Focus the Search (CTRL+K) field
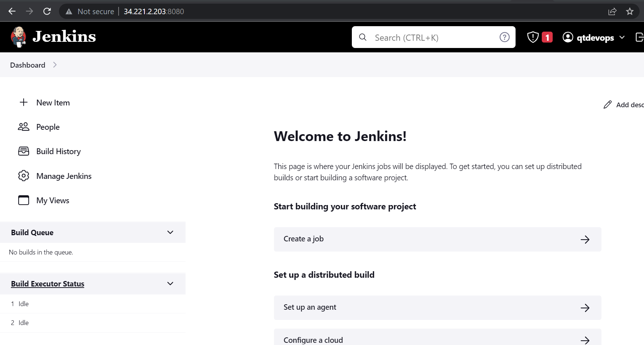The image size is (644, 345). pyautogui.click(x=433, y=37)
